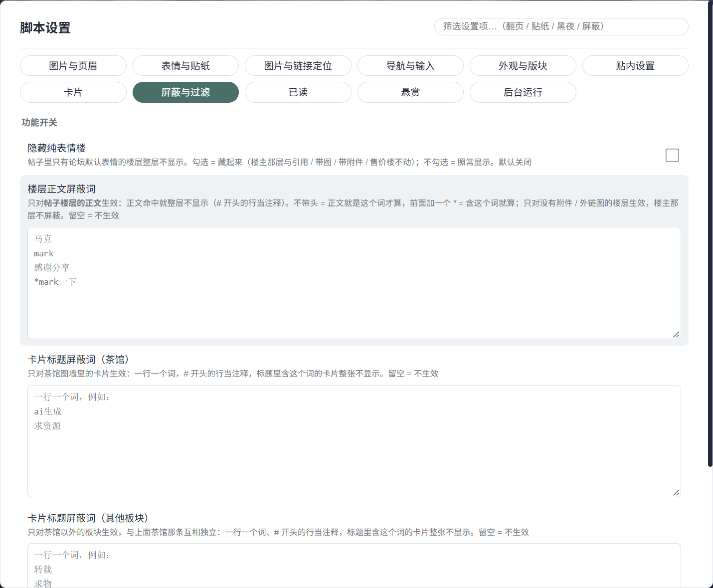Enable the 隐藏纯表情楼 checkbox
This screenshot has width=713, height=588.
(672, 155)
